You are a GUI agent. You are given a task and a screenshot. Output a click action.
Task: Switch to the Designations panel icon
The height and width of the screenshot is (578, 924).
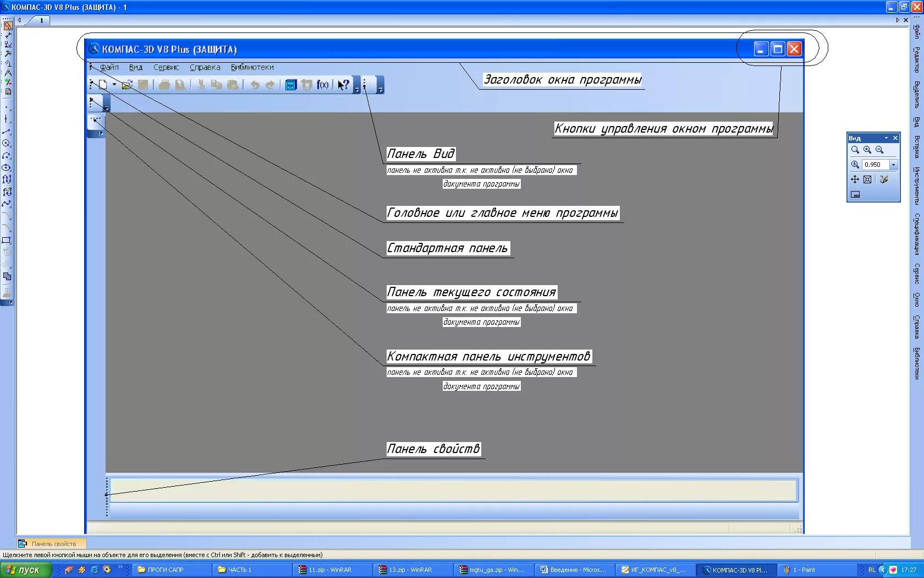[7, 45]
